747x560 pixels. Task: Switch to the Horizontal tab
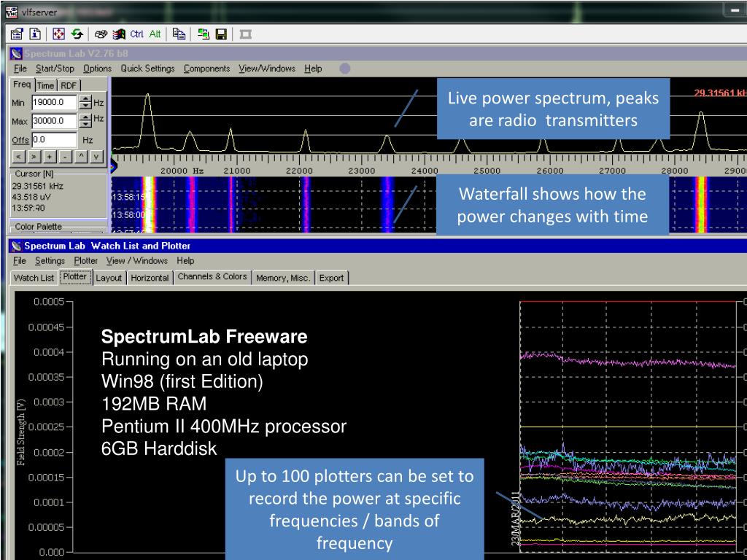(x=150, y=278)
